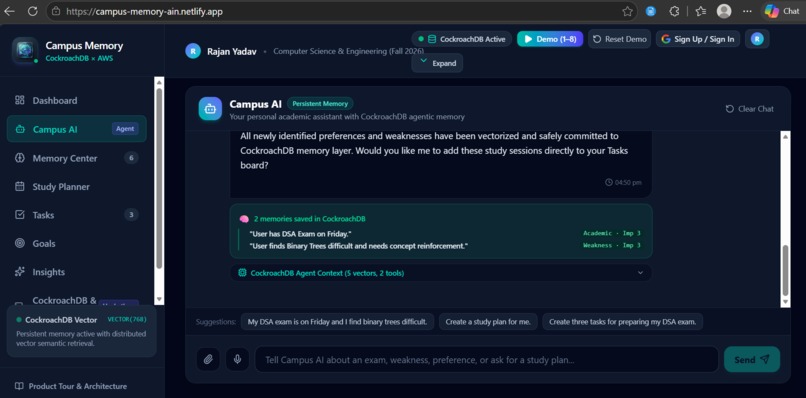This screenshot has width=806, height=398.
Task: Click the Campus Memory logo icon
Action: 25,50
